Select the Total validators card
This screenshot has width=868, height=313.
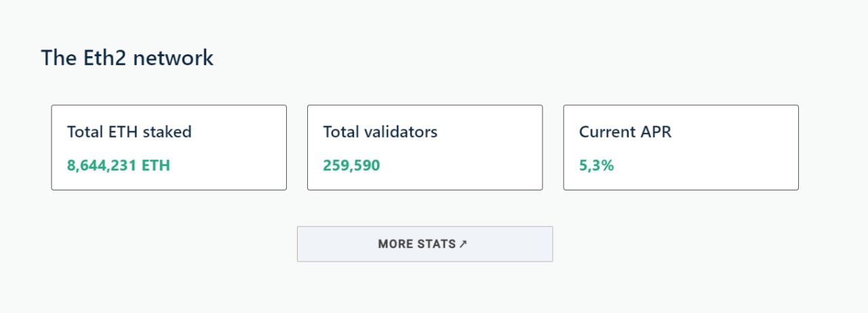pos(425,148)
